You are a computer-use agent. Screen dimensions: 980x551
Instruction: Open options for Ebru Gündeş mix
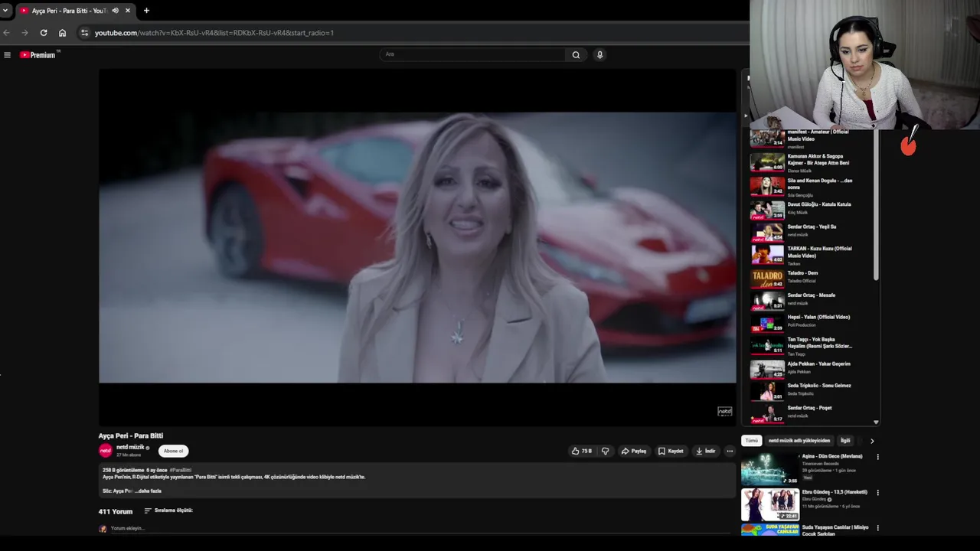pos(877,492)
